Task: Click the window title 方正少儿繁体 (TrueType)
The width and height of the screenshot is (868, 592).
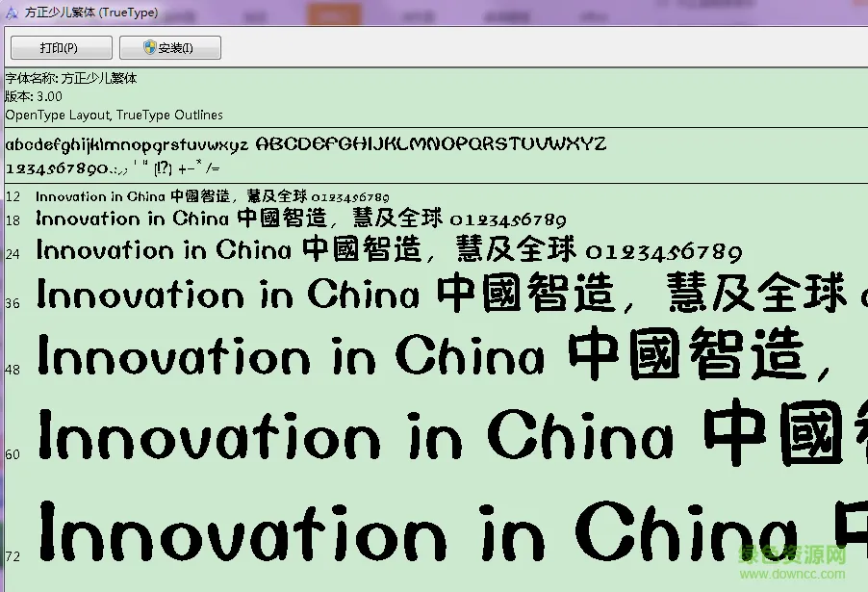Action: [91, 13]
